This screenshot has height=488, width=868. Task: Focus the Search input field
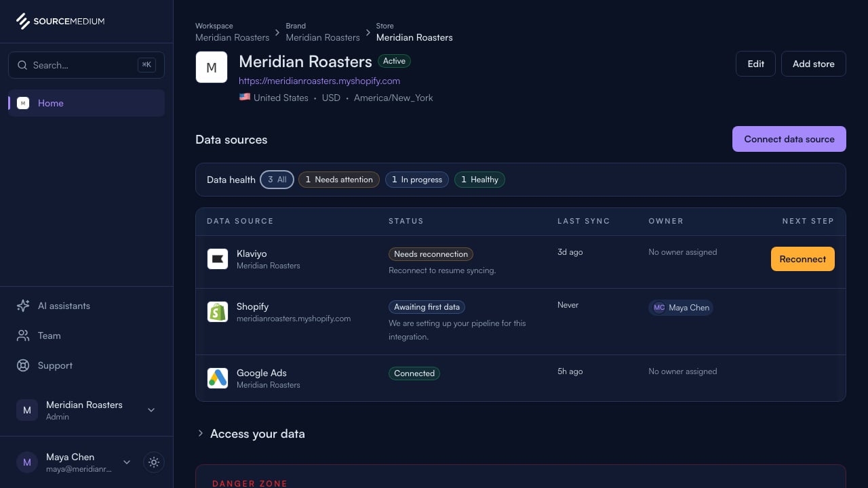coord(86,65)
